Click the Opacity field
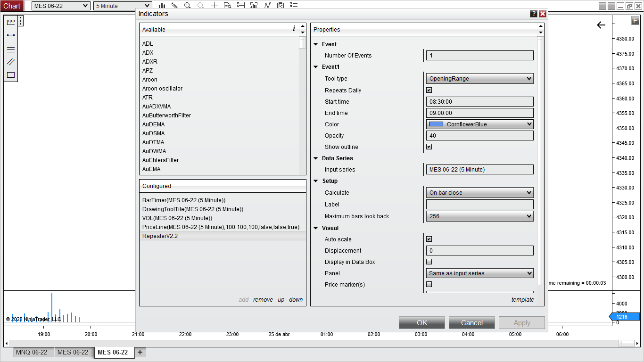 (x=480, y=136)
